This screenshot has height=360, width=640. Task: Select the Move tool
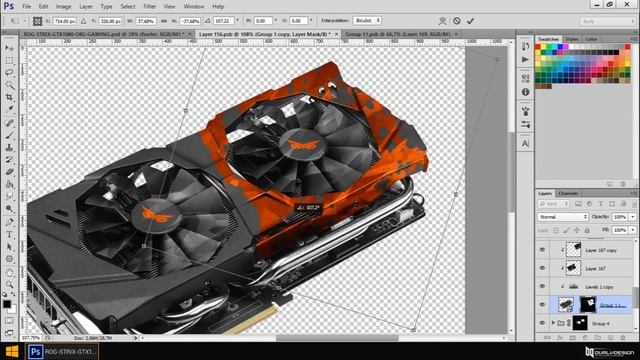click(9, 48)
